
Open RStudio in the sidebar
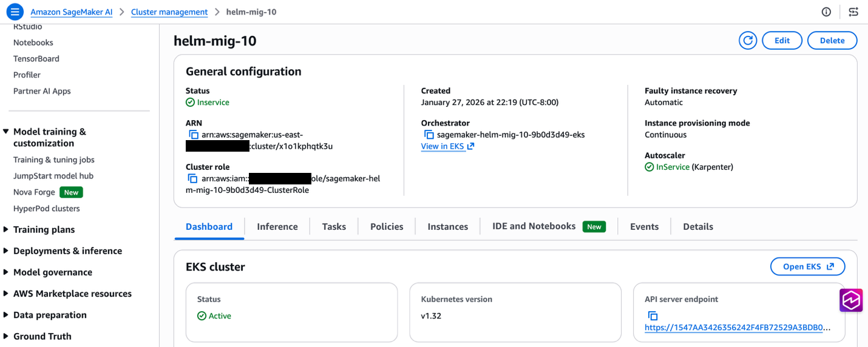click(x=28, y=27)
